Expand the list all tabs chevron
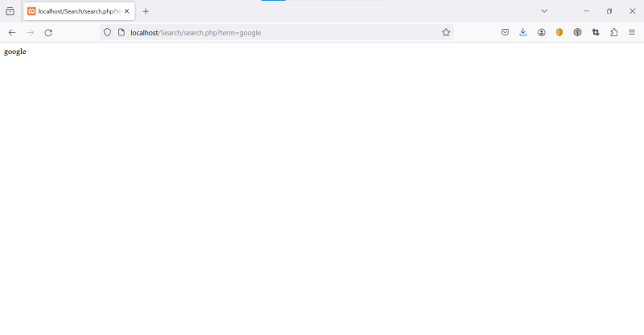The height and width of the screenshot is (335, 644). pyautogui.click(x=544, y=11)
